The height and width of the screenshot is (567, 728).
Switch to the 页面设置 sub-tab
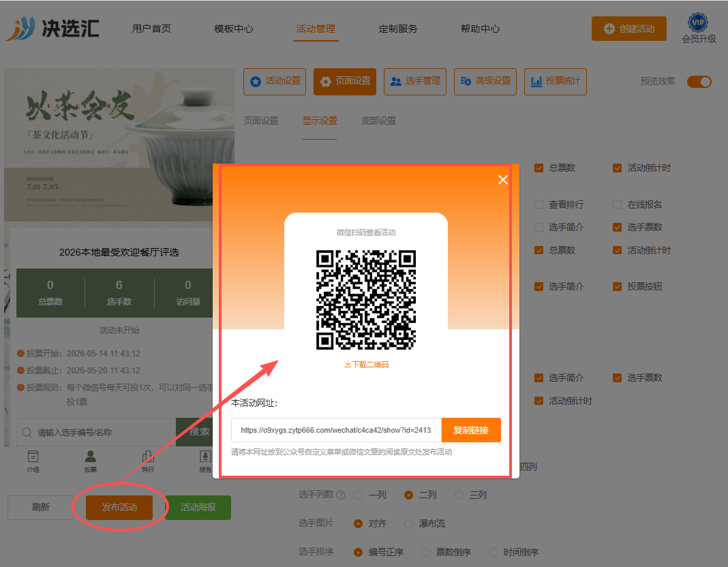(261, 121)
